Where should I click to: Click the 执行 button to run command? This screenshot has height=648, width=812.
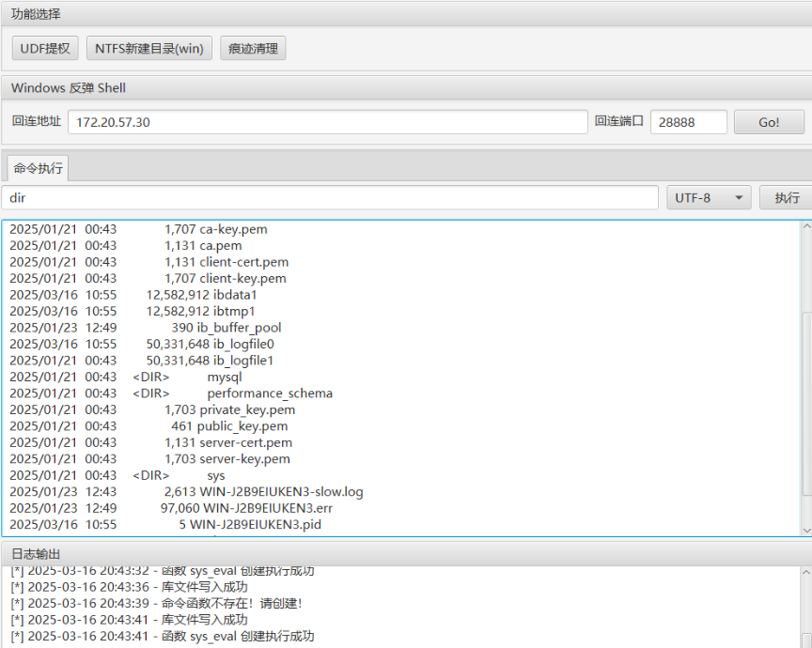786,198
